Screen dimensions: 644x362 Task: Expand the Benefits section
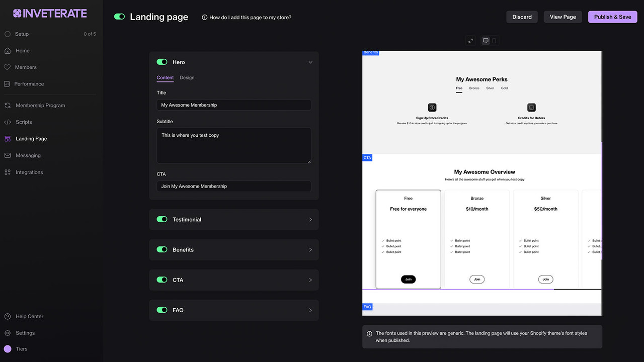[310, 249]
